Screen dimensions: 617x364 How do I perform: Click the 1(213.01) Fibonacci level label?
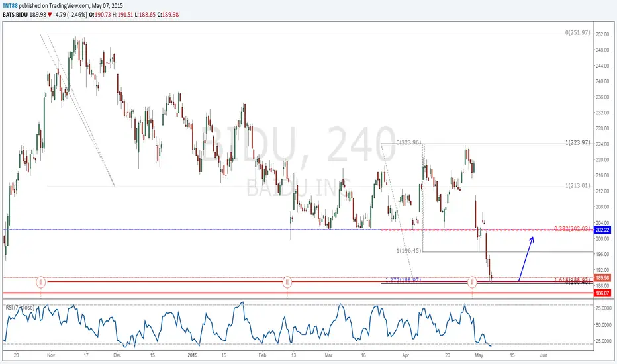click(578, 185)
